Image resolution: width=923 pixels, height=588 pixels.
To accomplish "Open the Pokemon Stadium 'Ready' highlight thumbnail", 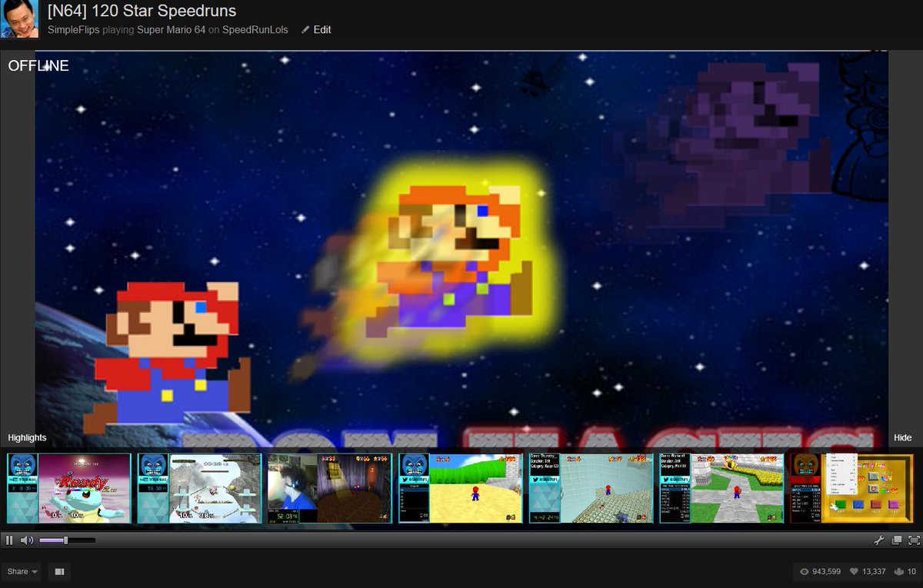I will click(x=69, y=488).
